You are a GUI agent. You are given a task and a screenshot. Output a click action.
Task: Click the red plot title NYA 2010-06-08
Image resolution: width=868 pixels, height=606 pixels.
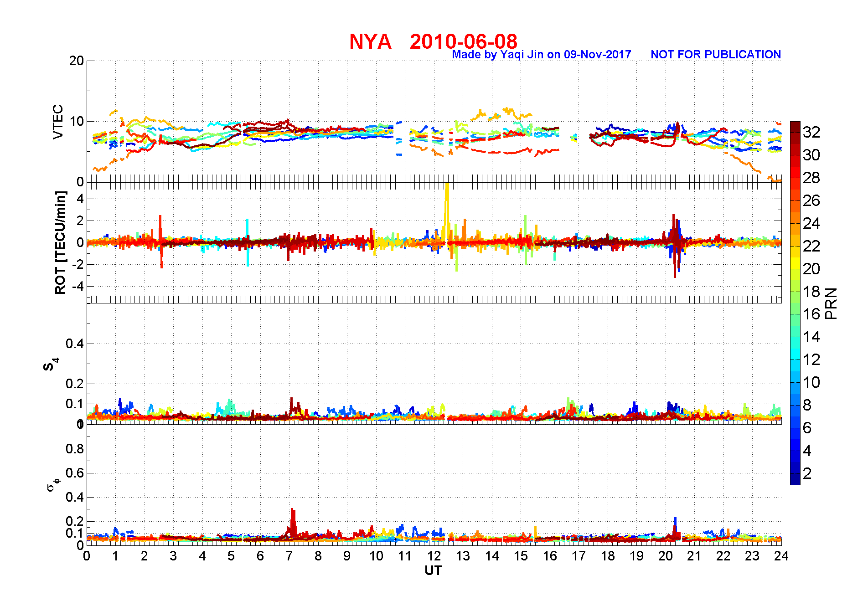tap(433, 41)
